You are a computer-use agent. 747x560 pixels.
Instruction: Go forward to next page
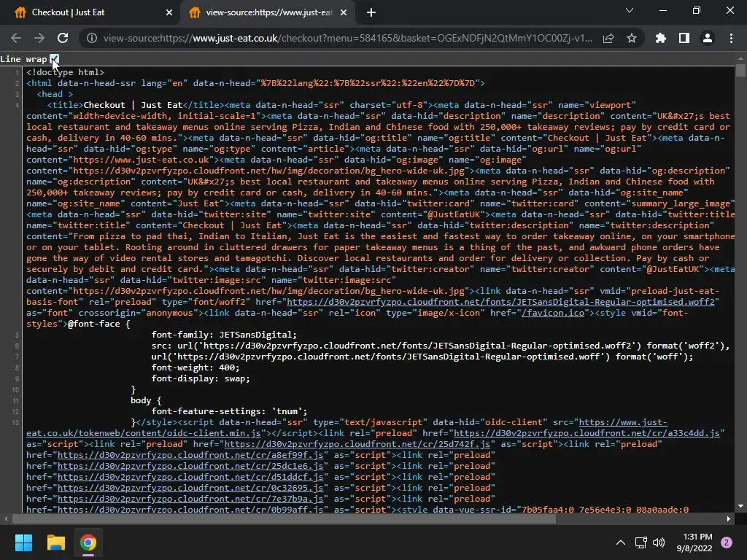coord(39,38)
